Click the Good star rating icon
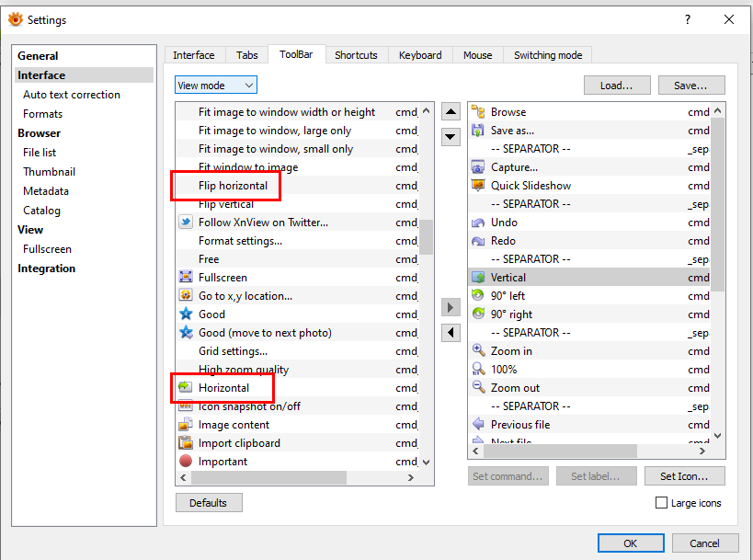753x560 pixels. click(186, 314)
